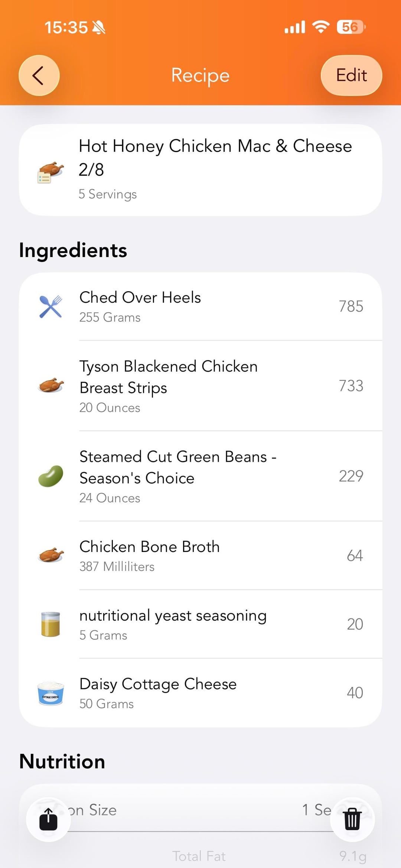Tap the trash delete icon
The height and width of the screenshot is (868, 401).
[x=352, y=819]
